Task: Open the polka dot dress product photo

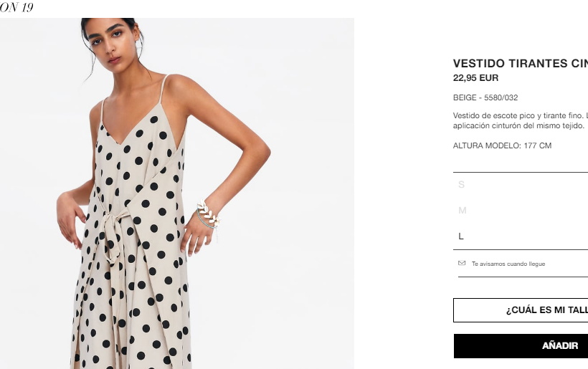Action: 177,193
